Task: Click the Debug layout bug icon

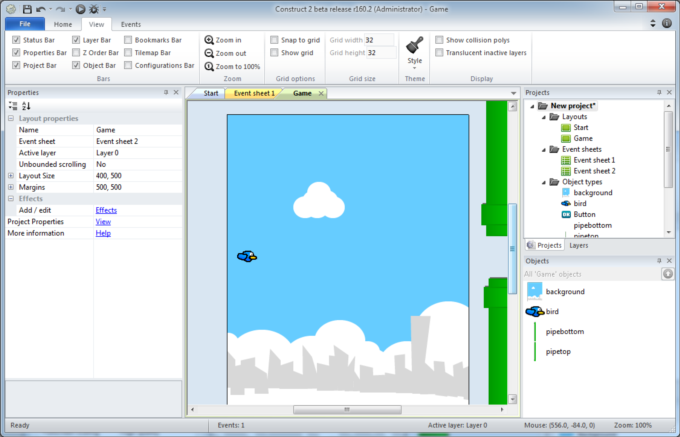Action: (94, 9)
